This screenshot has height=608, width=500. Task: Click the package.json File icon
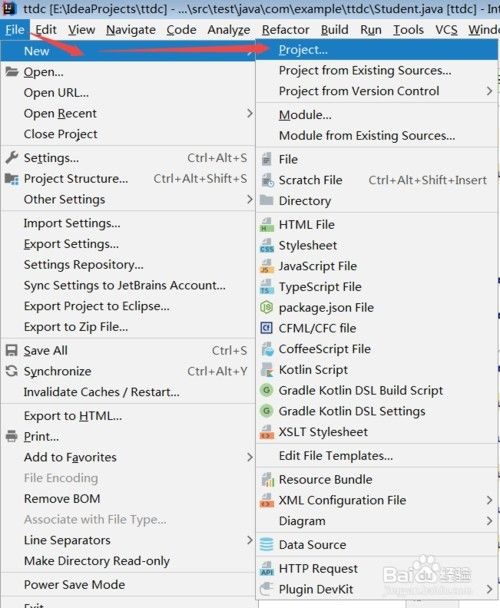(267, 307)
